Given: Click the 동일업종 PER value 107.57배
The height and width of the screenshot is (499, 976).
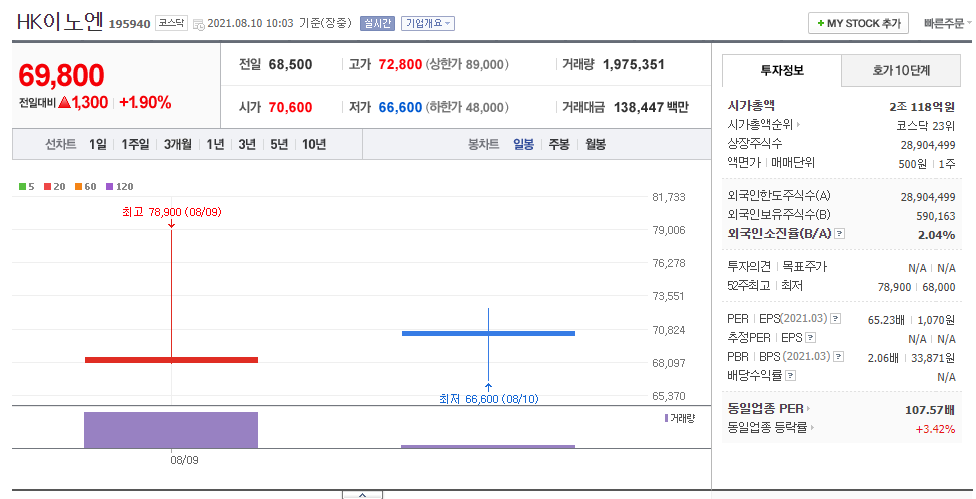Looking at the screenshot, I should pos(930,409).
